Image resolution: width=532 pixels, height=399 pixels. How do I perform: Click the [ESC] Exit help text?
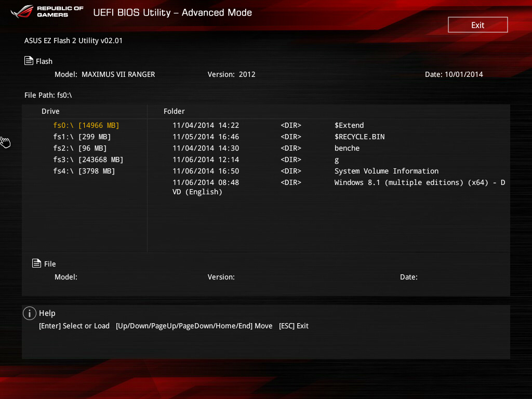coord(294,326)
